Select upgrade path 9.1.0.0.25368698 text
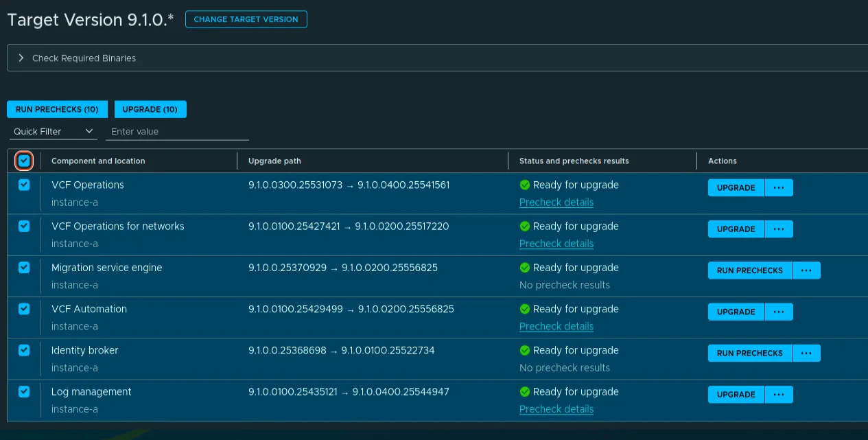This screenshot has width=868, height=440. click(x=288, y=350)
